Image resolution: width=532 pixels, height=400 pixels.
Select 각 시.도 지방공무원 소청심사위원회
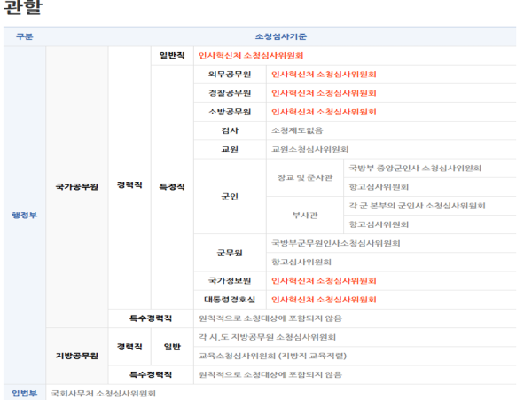coord(268,337)
